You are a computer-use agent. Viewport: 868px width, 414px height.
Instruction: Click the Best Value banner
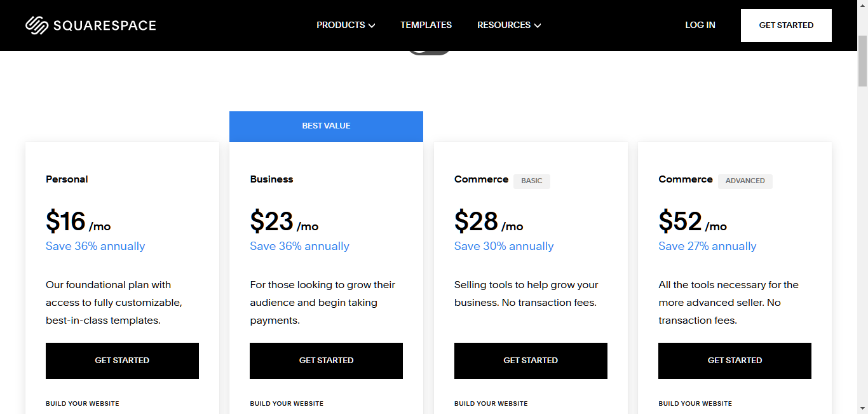326,127
